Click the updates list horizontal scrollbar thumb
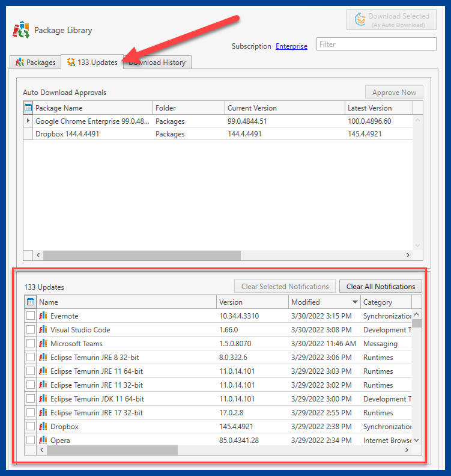This screenshot has height=476, width=451. click(112, 450)
